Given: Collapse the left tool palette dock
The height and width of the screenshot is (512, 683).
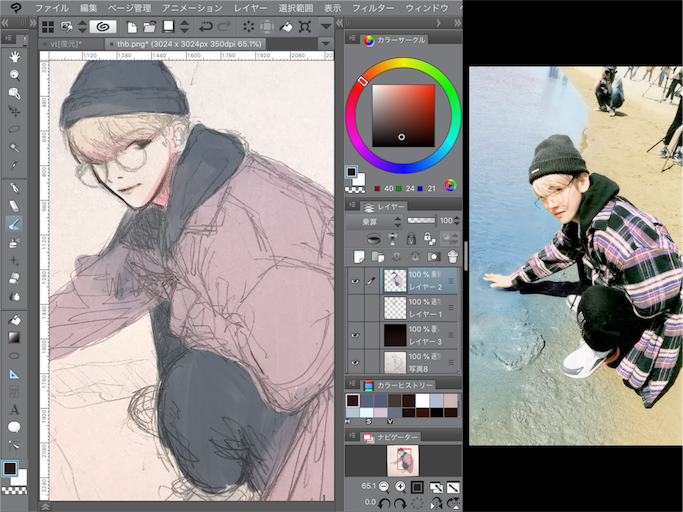Looking at the screenshot, I should tap(5, 23).
